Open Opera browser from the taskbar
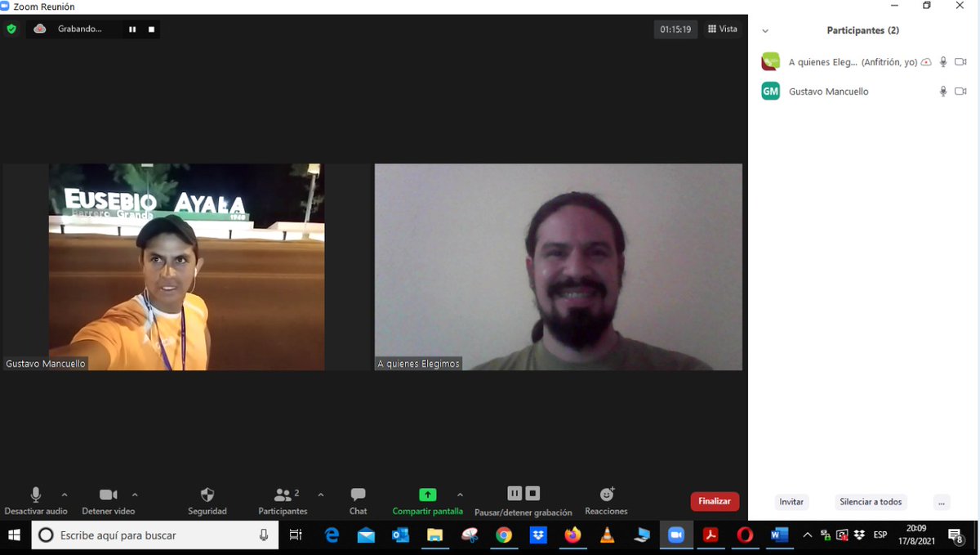980x555 pixels. click(745, 535)
